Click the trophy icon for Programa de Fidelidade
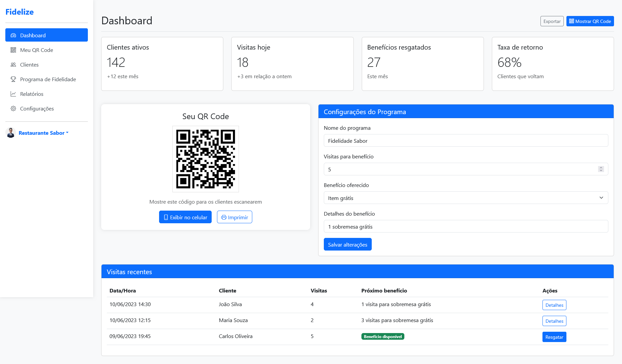622x364 pixels. click(13, 79)
